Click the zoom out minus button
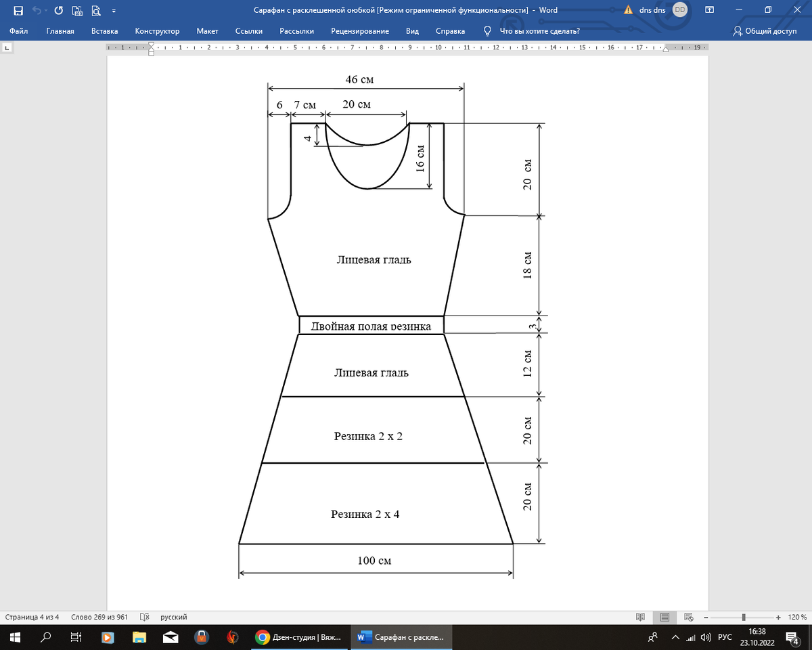This screenshot has width=812, height=650. tap(706, 617)
